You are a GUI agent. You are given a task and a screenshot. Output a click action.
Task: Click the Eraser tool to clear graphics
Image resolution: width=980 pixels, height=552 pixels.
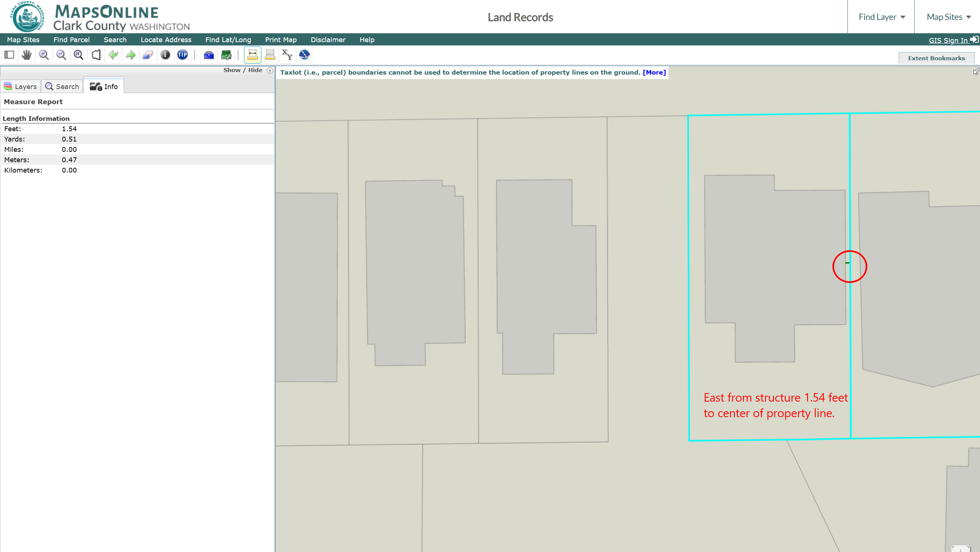[x=148, y=55]
